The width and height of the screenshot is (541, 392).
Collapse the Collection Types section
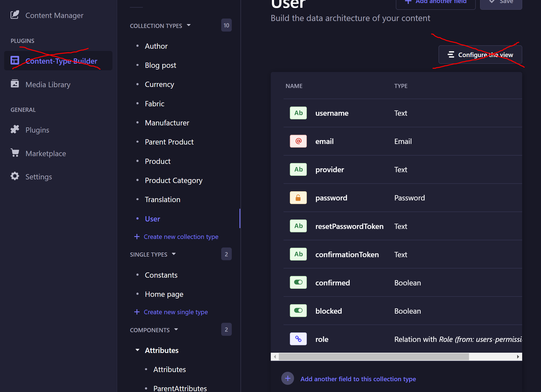pos(189,25)
